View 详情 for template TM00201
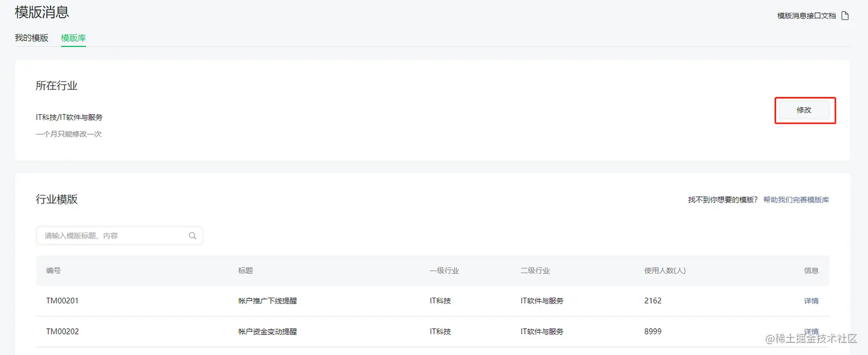The image size is (868, 355). [811, 301]
